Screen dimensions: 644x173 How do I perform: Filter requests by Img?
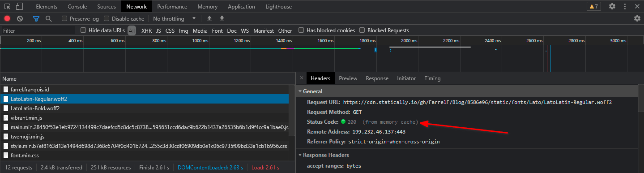pyautogui.click(x=183, y=30)
